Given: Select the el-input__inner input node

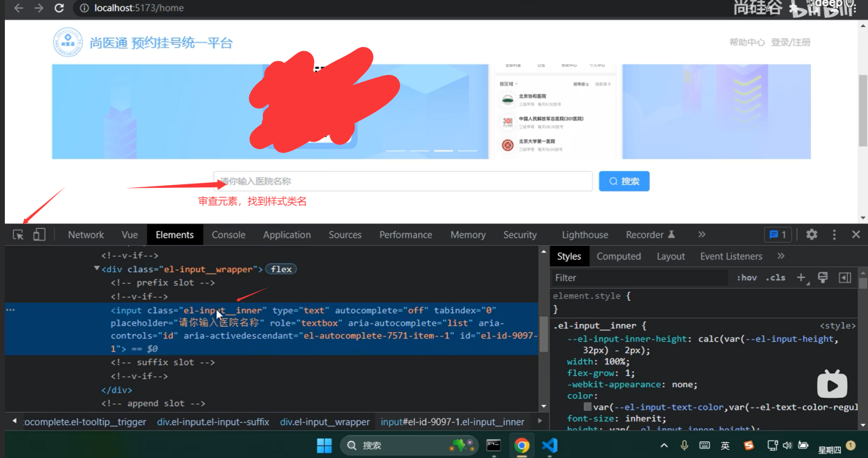Looking at the screenshot, I should [272, 329].
